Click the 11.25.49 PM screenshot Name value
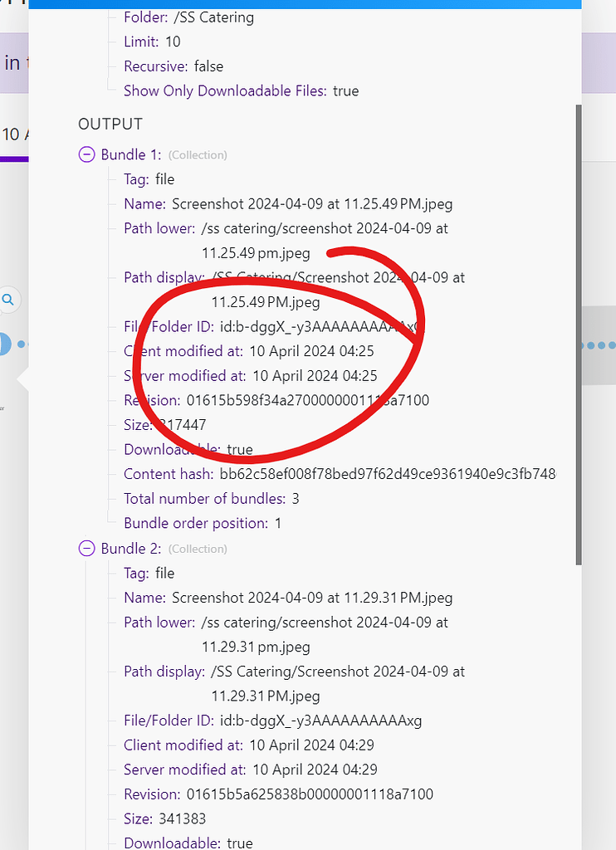 tap(312, 203)
